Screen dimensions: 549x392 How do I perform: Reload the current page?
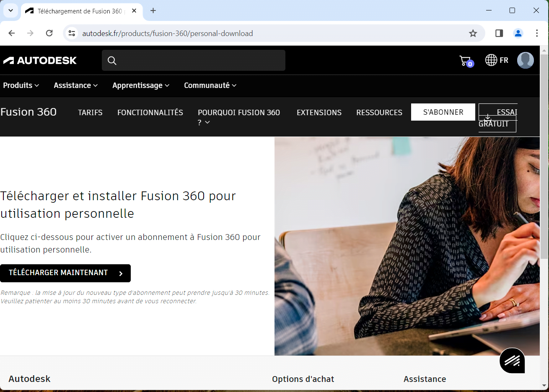coord(49,33)
